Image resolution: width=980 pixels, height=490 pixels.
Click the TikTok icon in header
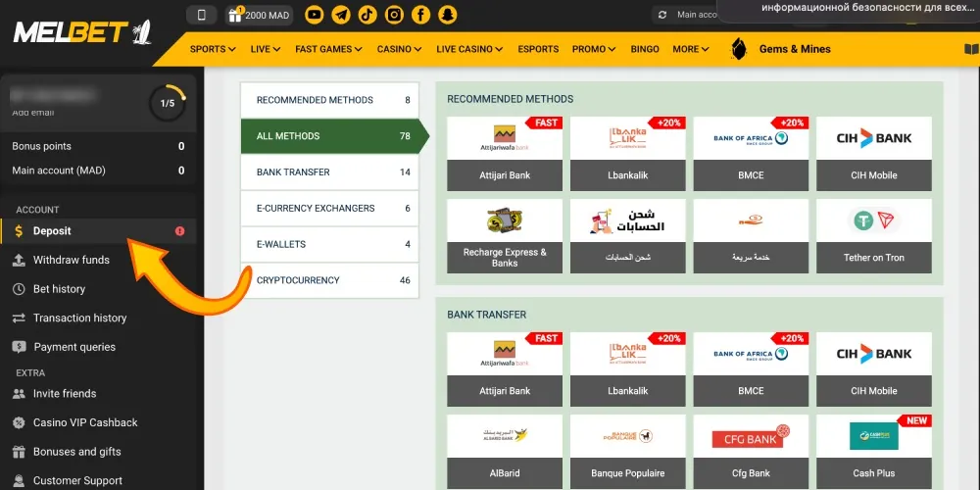pyautogui.click(x=367, y=15)
